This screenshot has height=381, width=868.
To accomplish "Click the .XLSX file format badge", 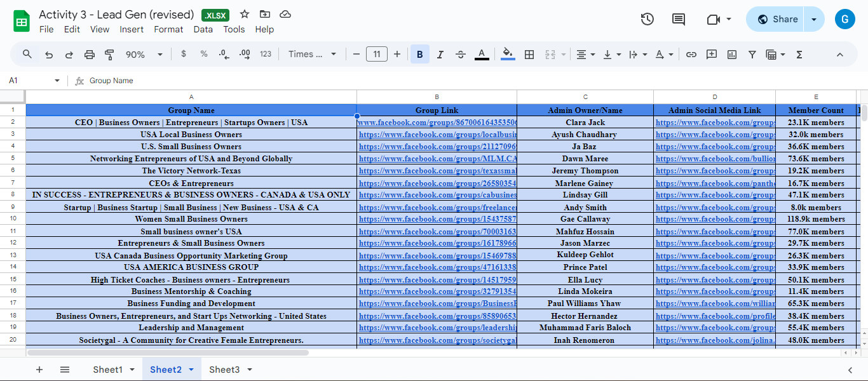I will [215, 15].
